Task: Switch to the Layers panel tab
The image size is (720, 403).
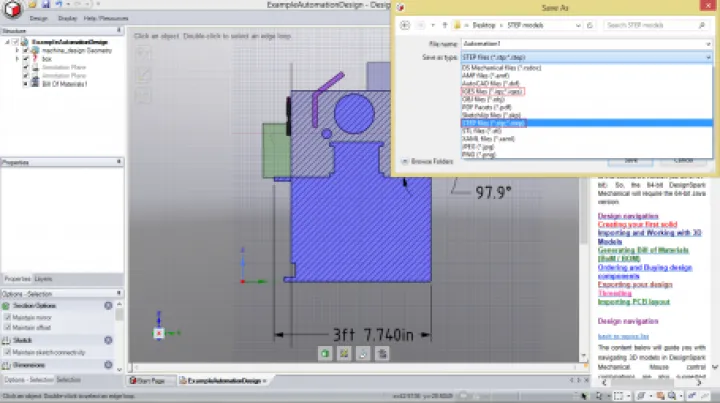Action: click(44, 278)
